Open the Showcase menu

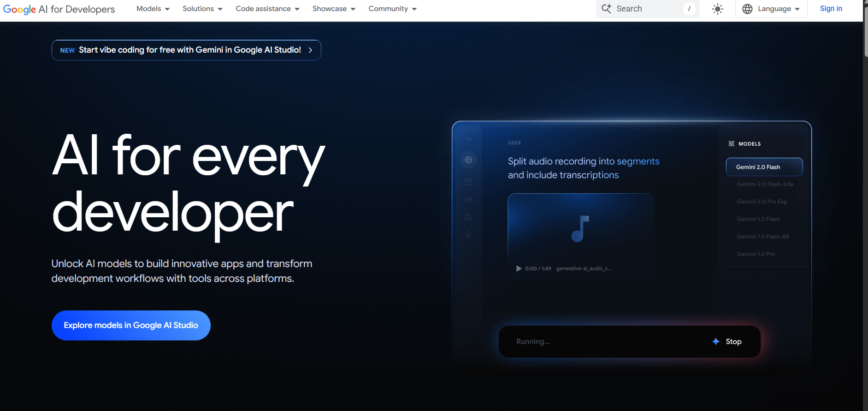point(334,9)
